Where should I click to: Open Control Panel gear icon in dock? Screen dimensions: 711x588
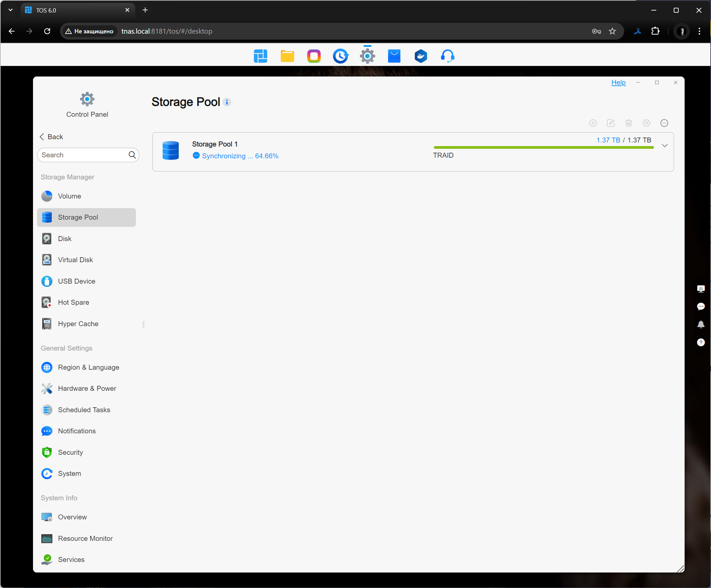pyautogui.click(x=367, y=56)
